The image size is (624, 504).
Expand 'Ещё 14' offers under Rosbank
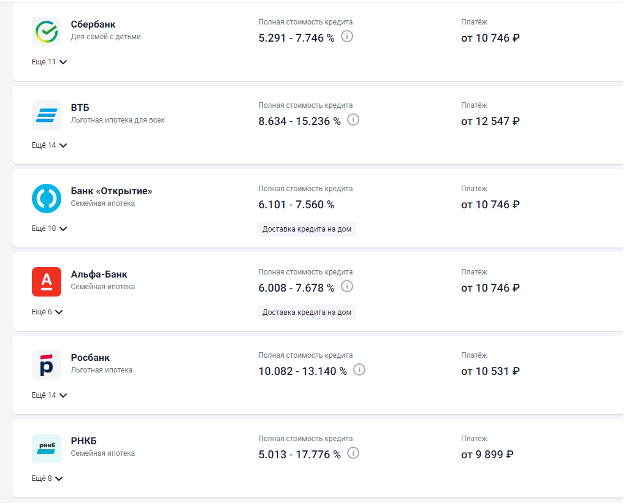click(49, 395)
